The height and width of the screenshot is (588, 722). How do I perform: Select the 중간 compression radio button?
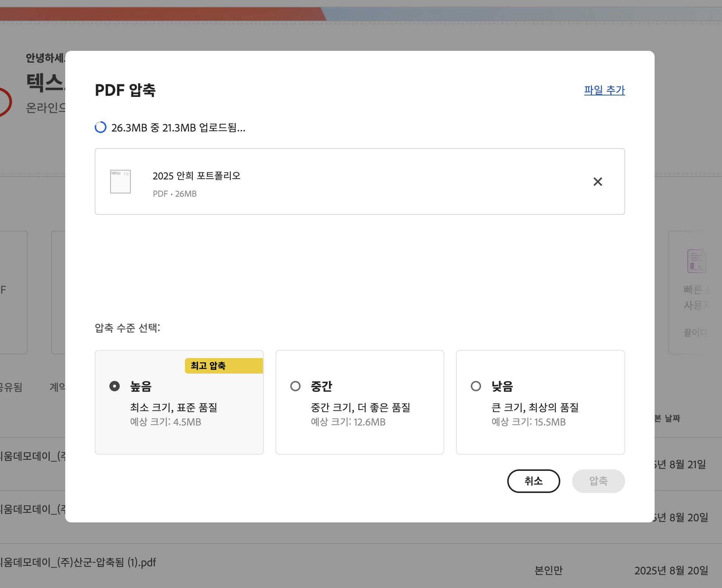pyautogui.click(x=295, y=386)
